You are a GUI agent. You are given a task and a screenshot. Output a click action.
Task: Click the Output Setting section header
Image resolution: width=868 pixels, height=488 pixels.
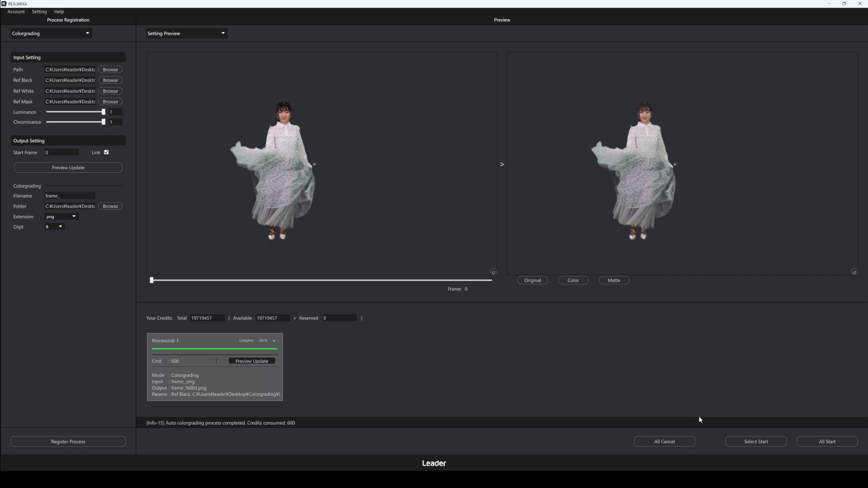tap(68, 141)
